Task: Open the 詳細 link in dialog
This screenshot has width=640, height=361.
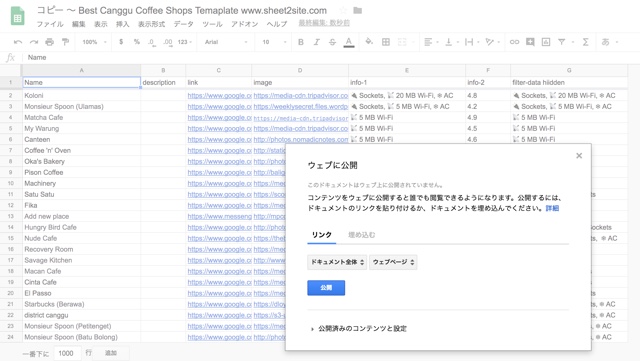Action: tap(552, 208)
